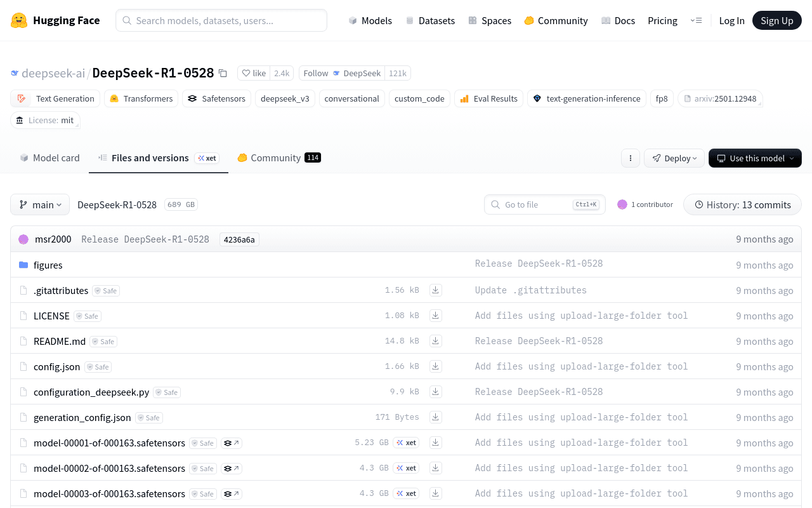812x508 pixels.
Task: Copy the model name with copy icon
Action: point(223,73)
